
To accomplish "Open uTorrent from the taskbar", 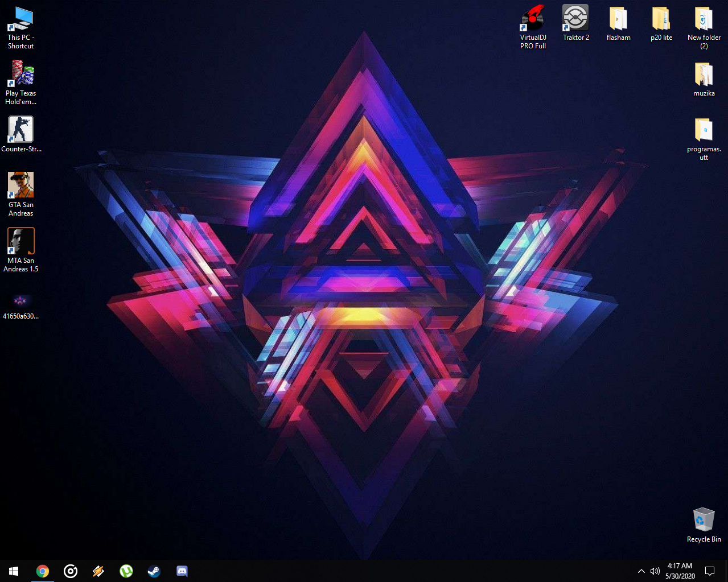I will [x=126, y=571].
